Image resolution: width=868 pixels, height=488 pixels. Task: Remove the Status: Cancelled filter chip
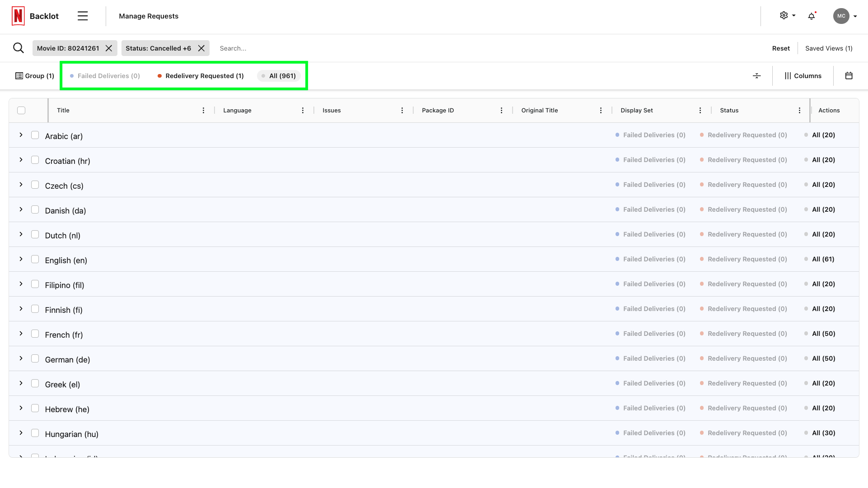(x=201, y=48)
